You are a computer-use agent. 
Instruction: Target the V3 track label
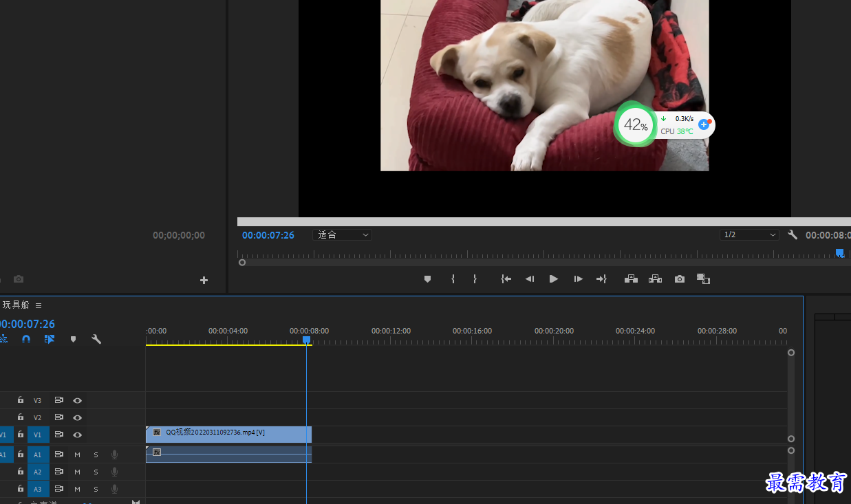38,400
